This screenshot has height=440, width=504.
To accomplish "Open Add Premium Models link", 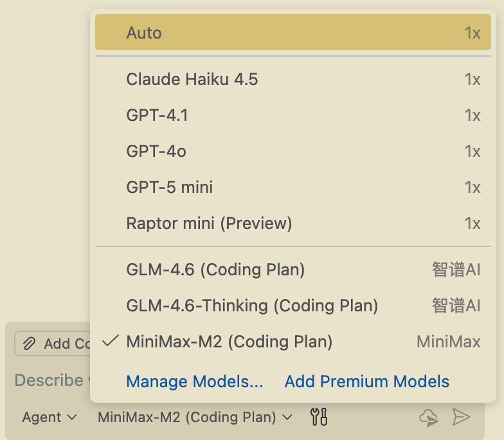I will [x=366, y=382].
